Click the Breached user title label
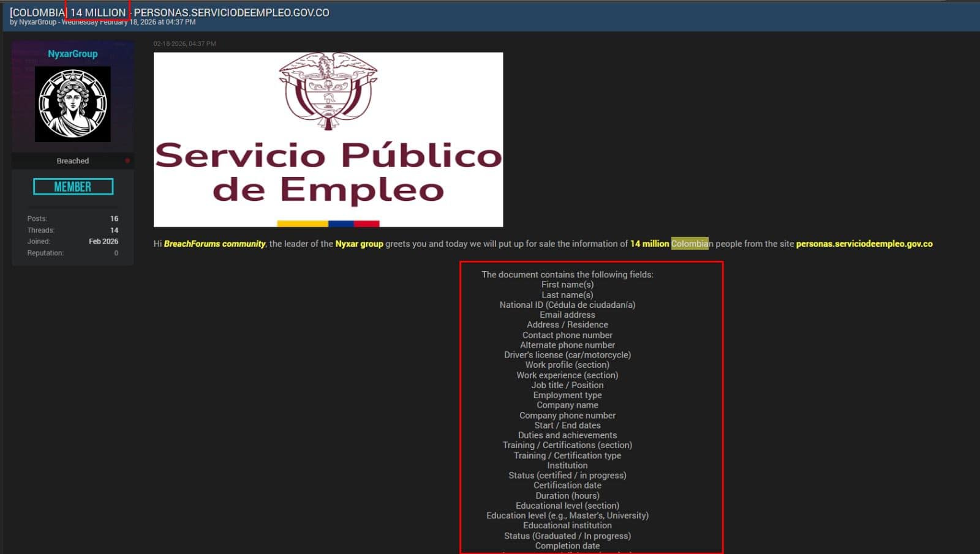980x554 pixels. (x=73, y=161)
